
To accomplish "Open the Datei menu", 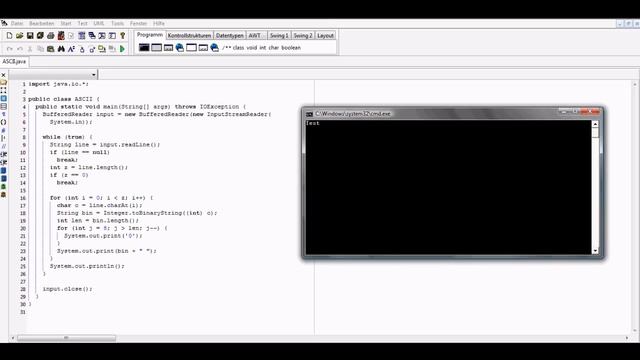I will tap(17, 24).
